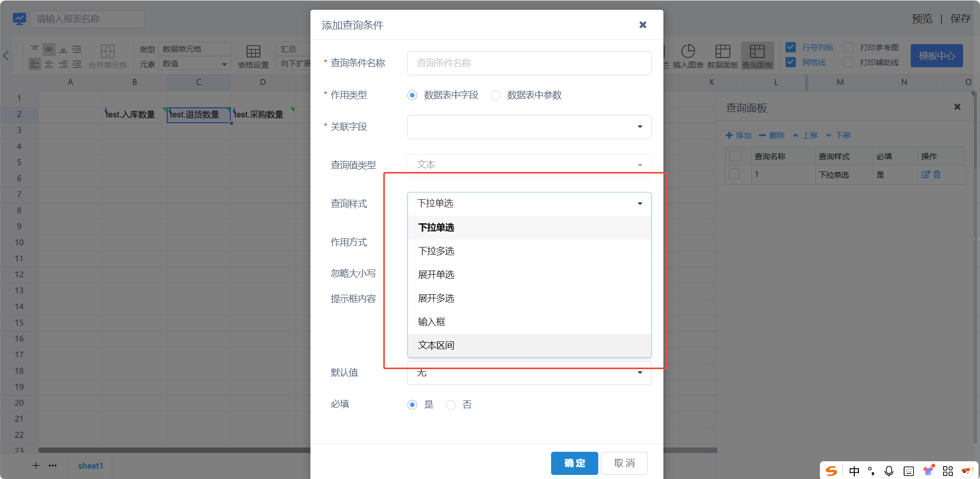Collapse the 查询样式 dropdown

coord(529,204)
